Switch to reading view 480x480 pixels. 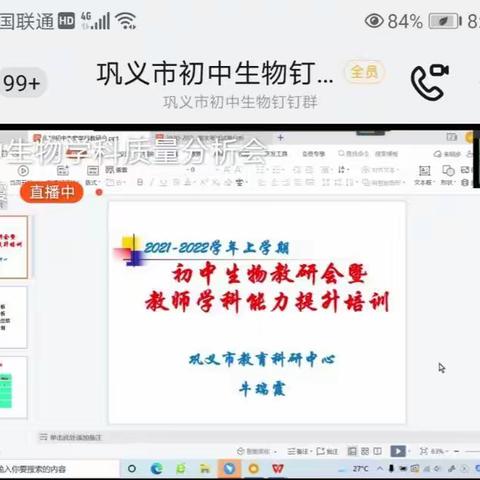tap(377, 451)
